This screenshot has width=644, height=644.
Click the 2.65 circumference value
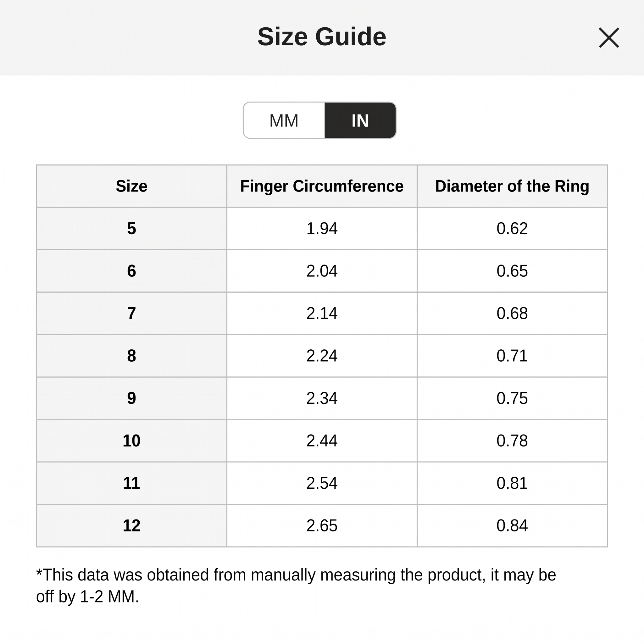point(322,526)
